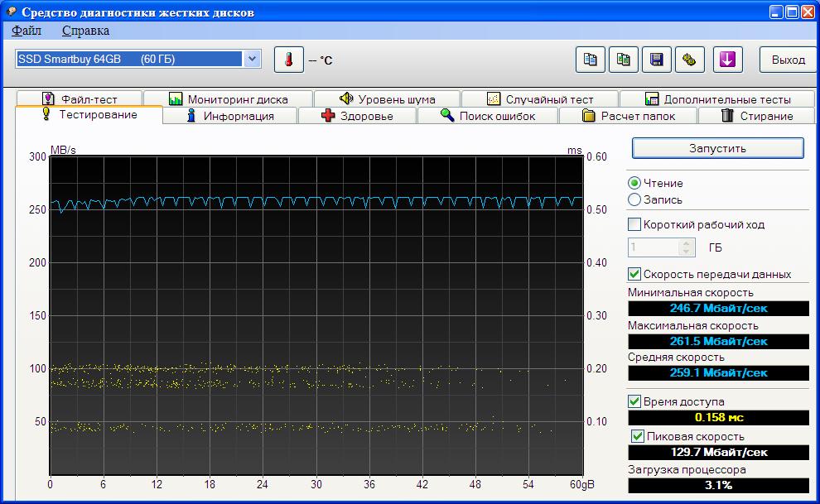
Task: Click the MB/s axis label on graph
Action: [x=63, y=150]
